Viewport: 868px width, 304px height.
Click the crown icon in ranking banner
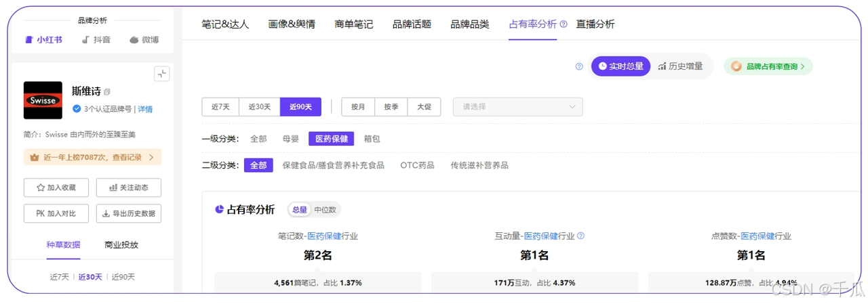[35, 157]
